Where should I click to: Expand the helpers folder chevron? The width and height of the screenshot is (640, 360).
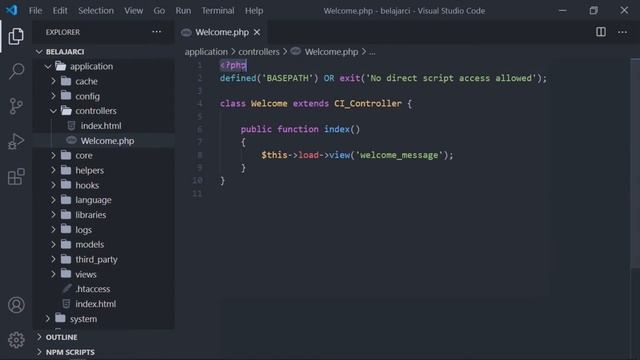53,170
